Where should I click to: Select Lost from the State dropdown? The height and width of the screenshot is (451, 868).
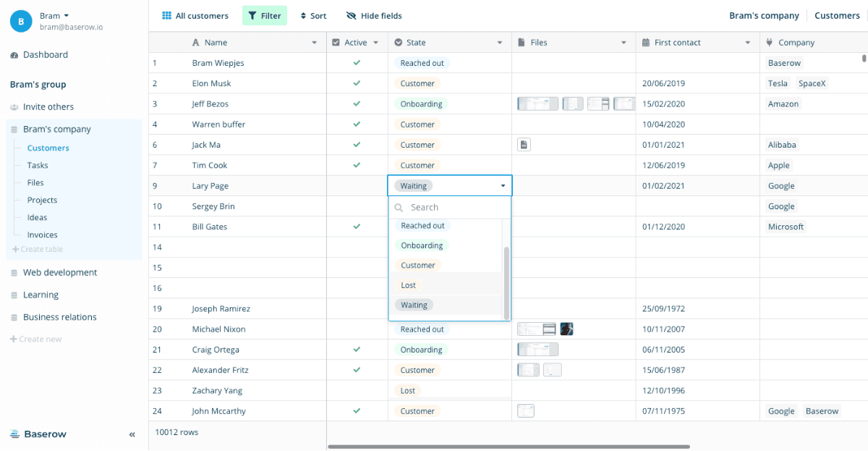point(407,284)
